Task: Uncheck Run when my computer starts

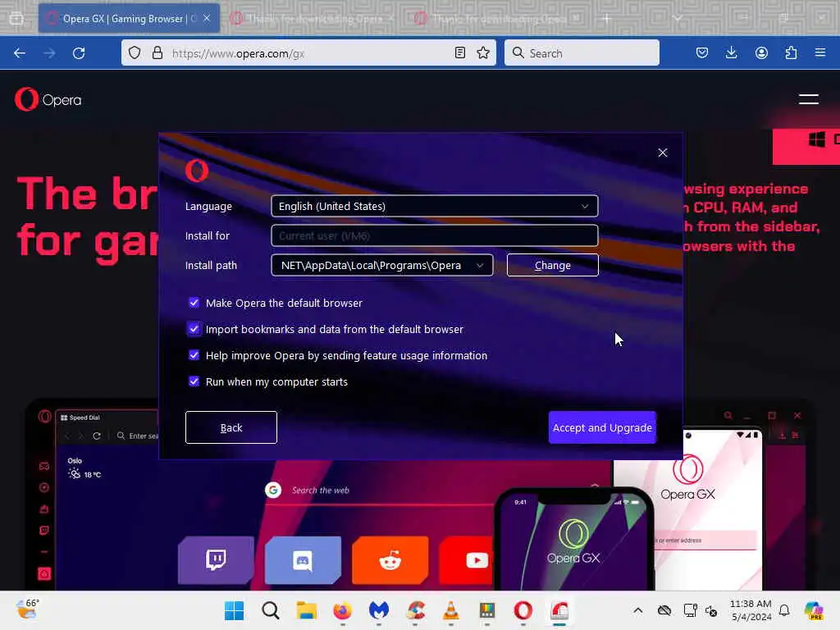Action: (x=194, y=381)
